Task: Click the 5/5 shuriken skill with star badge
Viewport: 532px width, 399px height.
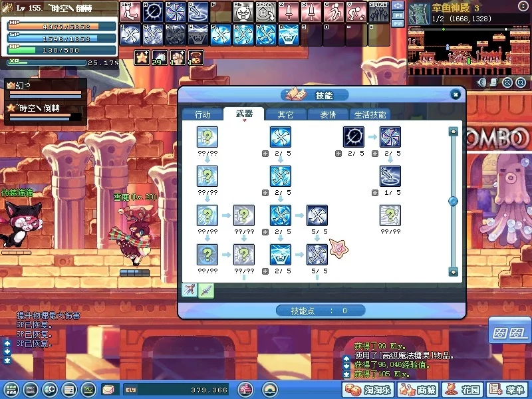Action: [x=317, y=255]
